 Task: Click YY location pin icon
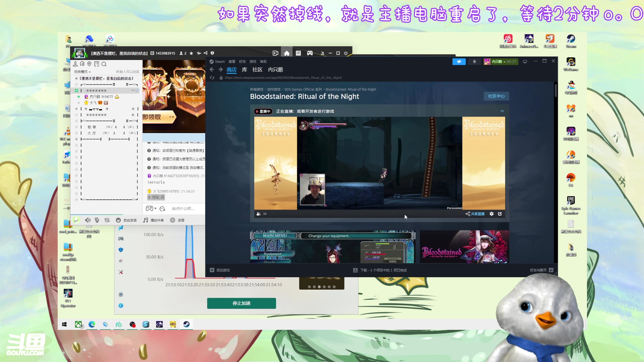pyautogui.click(x=89, y=64)
